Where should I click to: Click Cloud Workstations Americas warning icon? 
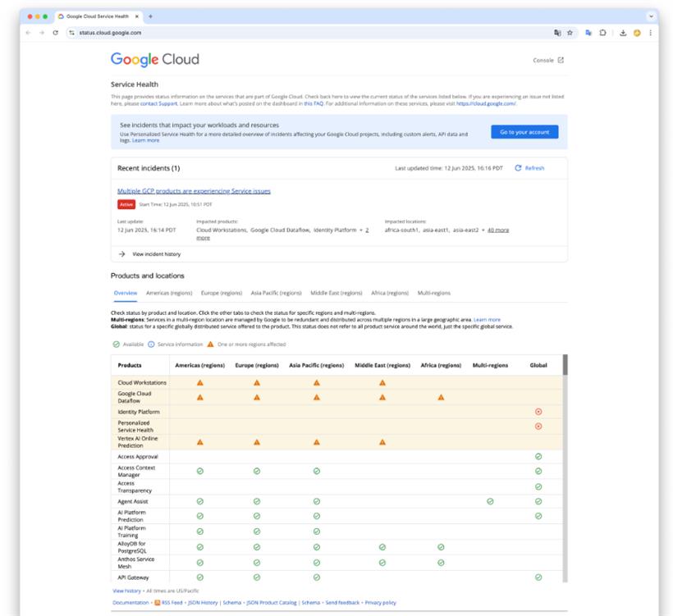pos(200,382)
